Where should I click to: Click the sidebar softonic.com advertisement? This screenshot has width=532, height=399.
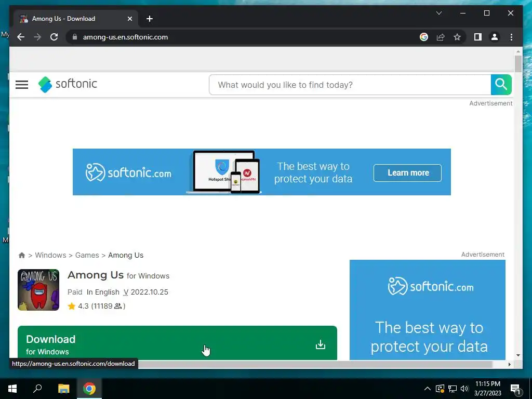coord(428,310)
